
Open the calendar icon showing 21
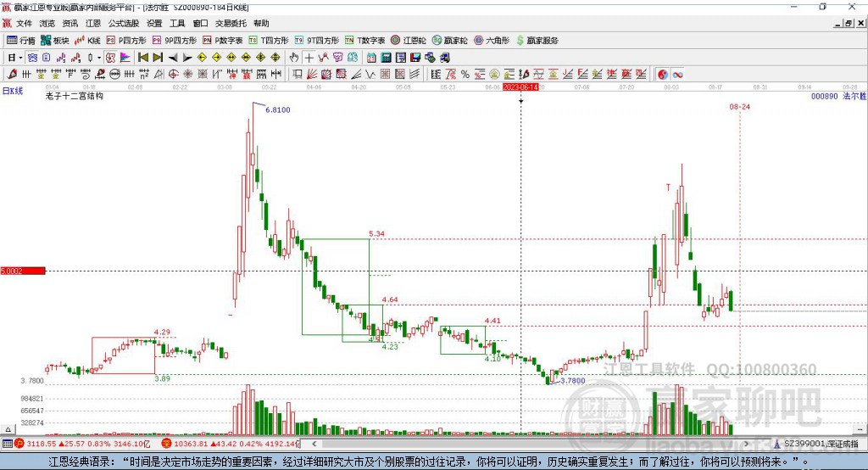click(x=371, y=58)
